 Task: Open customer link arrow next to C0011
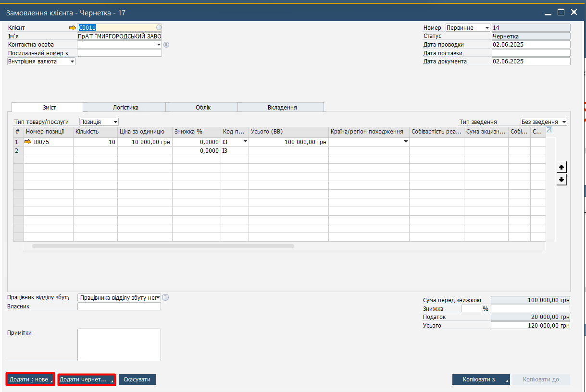click(x=73, y=28)
